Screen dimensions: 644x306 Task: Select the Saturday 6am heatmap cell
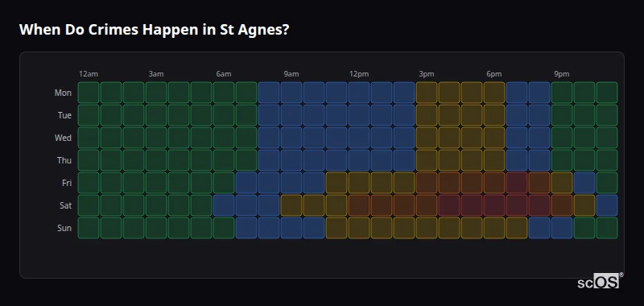[224, 205]
